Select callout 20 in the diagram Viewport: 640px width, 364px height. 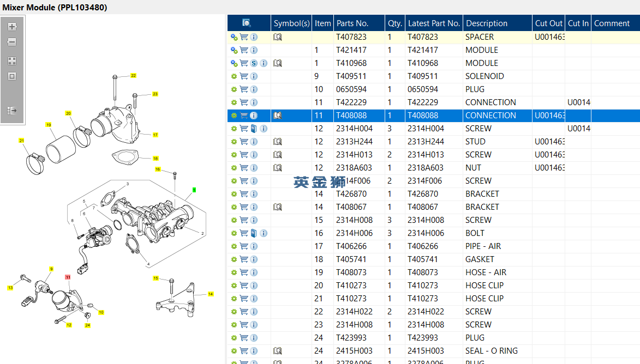(68, 113)
